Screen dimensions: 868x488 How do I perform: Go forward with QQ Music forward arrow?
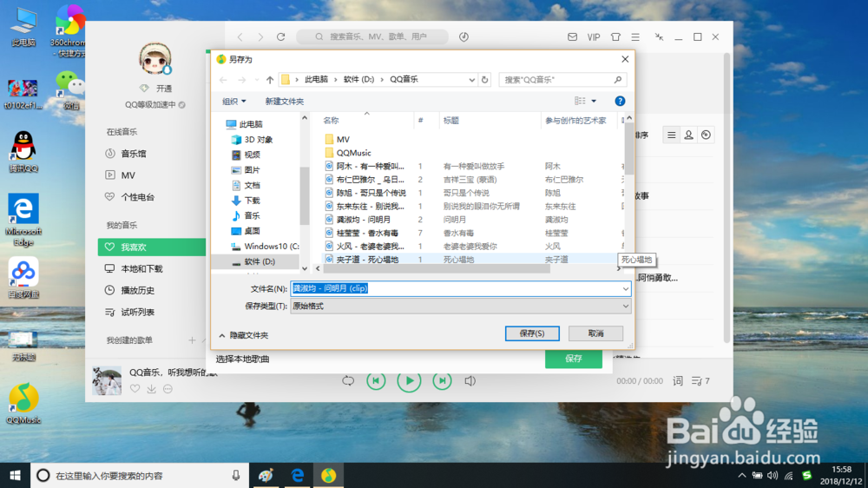click(260, 36)
